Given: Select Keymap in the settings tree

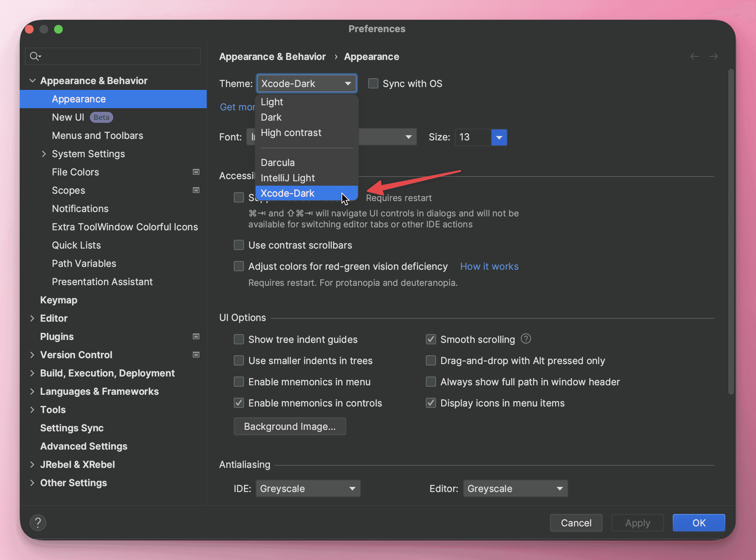Looking at the screenshot, I should pyautogui.click(x=58, y=300).
